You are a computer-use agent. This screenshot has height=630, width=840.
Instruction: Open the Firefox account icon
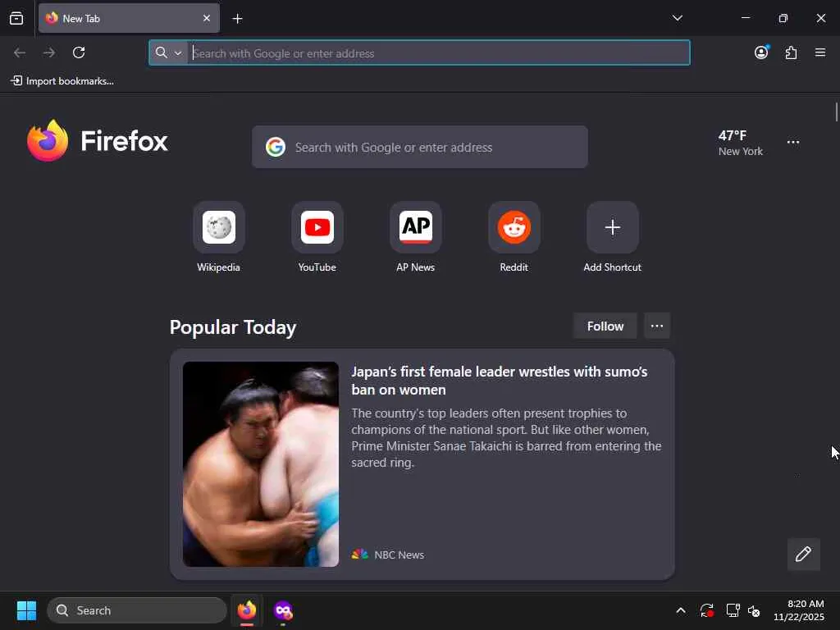[761, 52]
